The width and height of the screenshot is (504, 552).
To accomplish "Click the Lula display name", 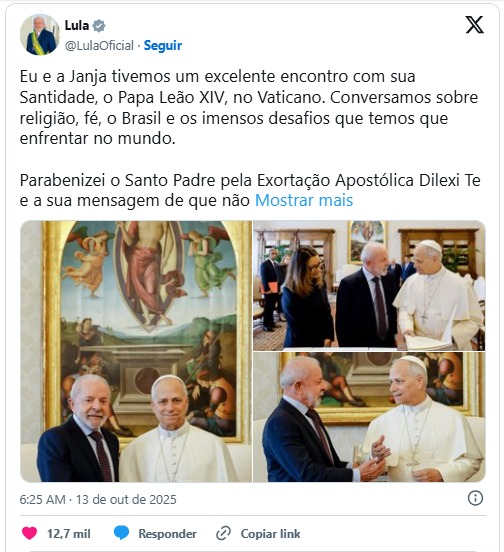I will (77, 25).
